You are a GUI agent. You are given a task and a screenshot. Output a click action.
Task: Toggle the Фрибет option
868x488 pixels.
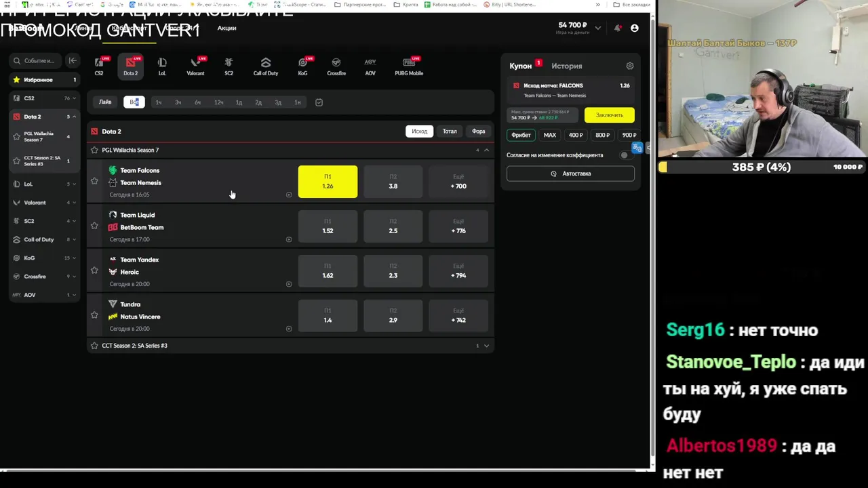point(521,135)
